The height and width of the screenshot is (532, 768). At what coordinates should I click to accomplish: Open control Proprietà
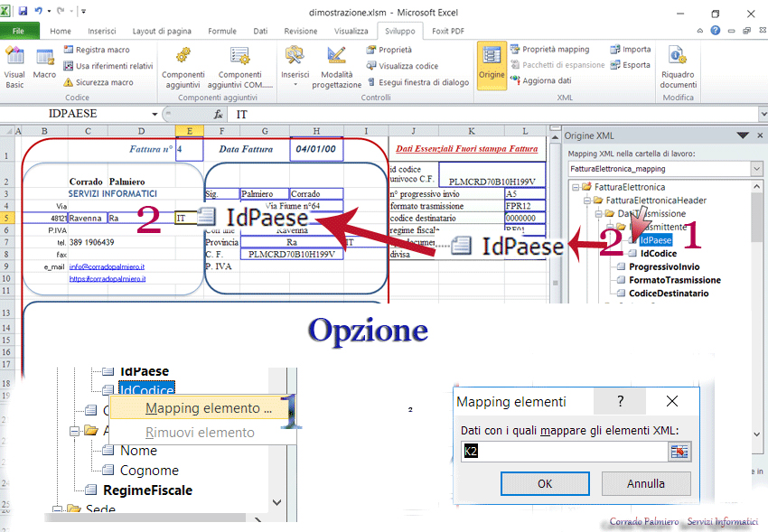click(x=389, y=50)
